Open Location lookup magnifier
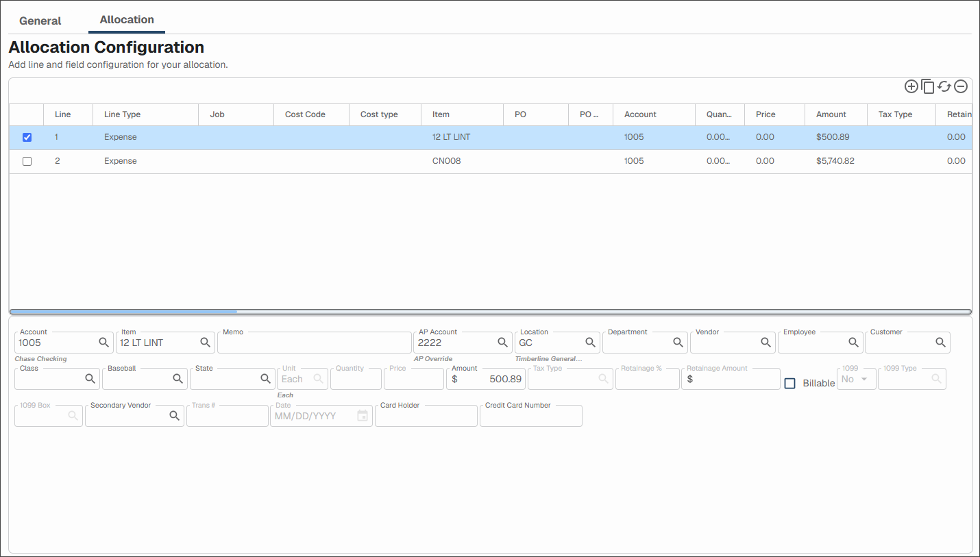 click(x=590, y=342)
